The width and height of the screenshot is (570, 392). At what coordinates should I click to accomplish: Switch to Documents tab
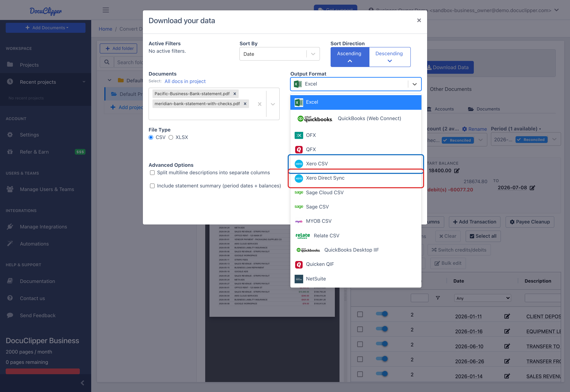pyautogui.click(x=484, y=109)
